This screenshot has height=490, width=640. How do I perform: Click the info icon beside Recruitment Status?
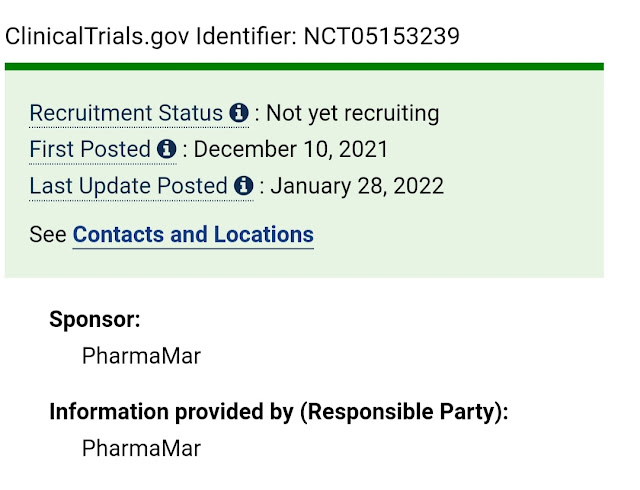[x=238, y=113]
